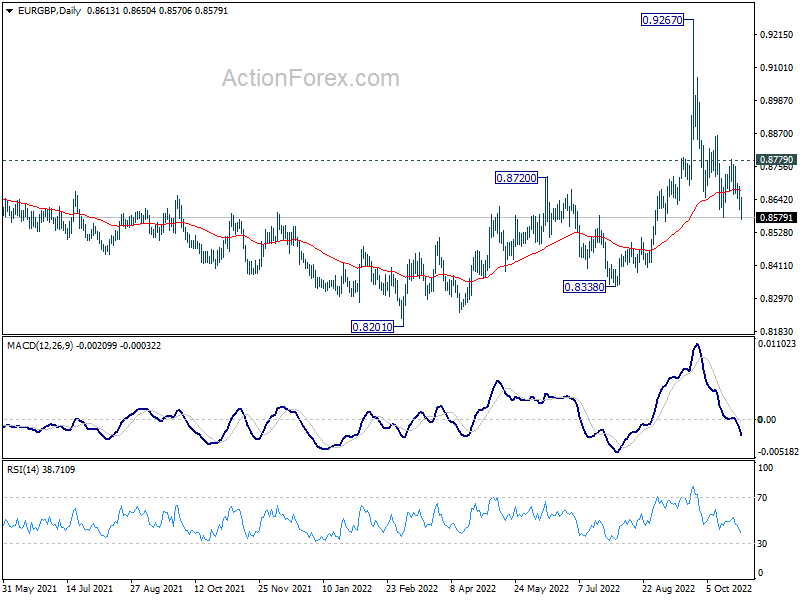Select the 0.92670 high price label
This screenshot has width=800, height=600.
pyautogui.click(x=662, y=20)
